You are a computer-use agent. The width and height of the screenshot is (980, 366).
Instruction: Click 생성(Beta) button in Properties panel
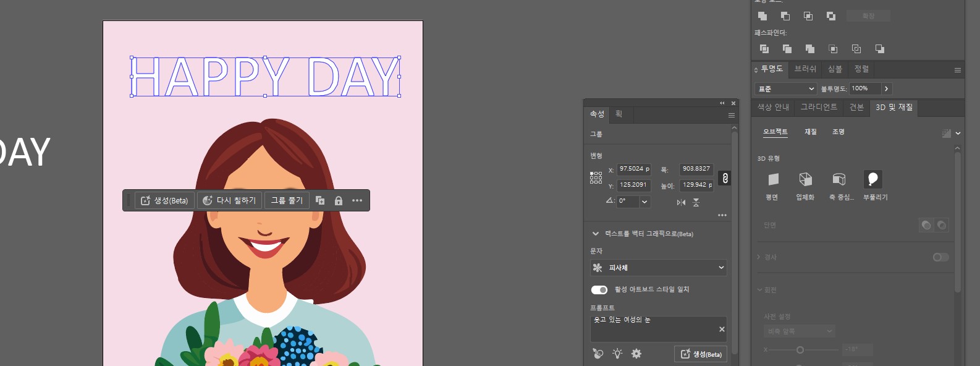[701, 354]
